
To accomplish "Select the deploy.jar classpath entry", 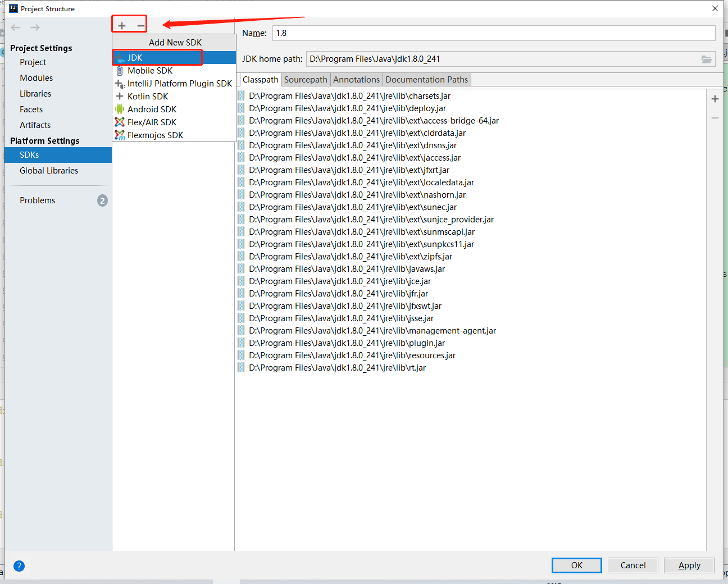I will point(471,108).
